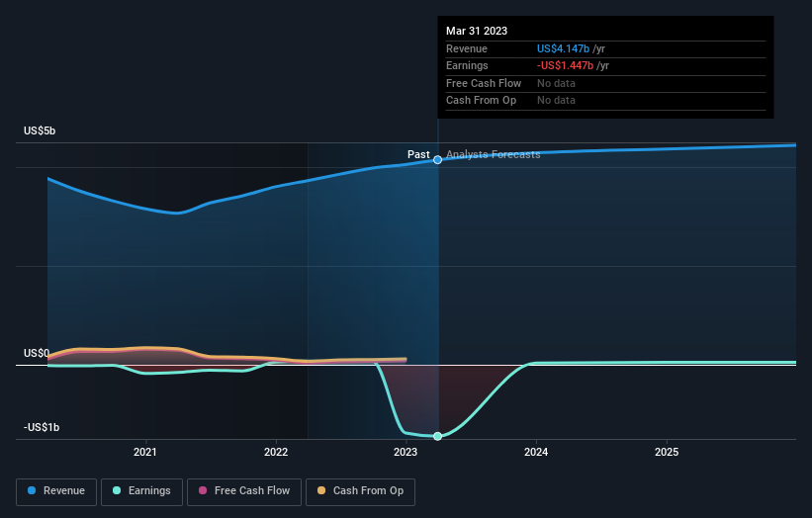Click the 'Analysts Forecasts' label
This screenshot has height=518, width=812.
(x=493, y=154)
